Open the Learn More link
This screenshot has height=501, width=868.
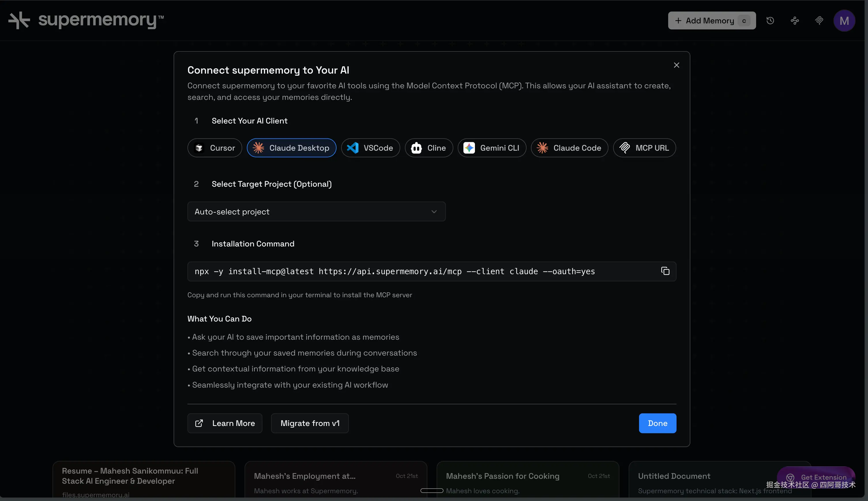pyautogui.click(x=225, y=423)
